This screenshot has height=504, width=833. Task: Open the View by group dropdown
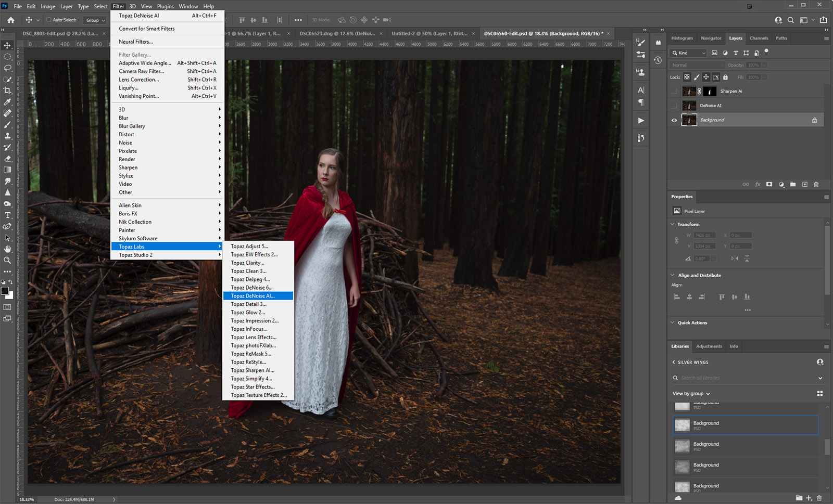(691, 394)
